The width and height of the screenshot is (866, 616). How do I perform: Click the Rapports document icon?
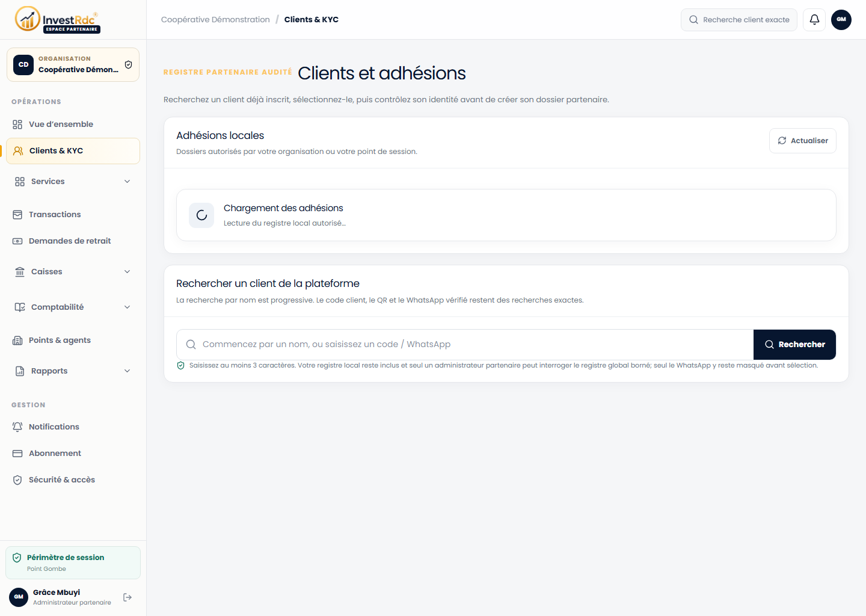(20, 371)
